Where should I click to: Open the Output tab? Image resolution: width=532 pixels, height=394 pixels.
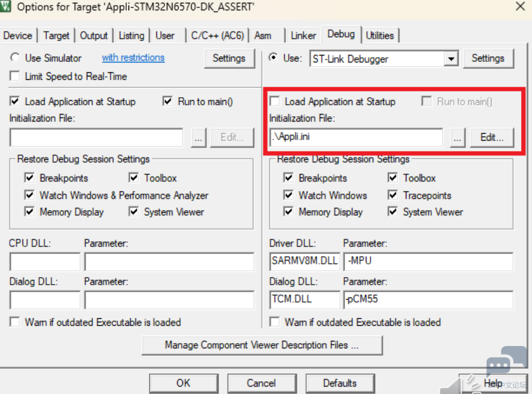point(94,36)
